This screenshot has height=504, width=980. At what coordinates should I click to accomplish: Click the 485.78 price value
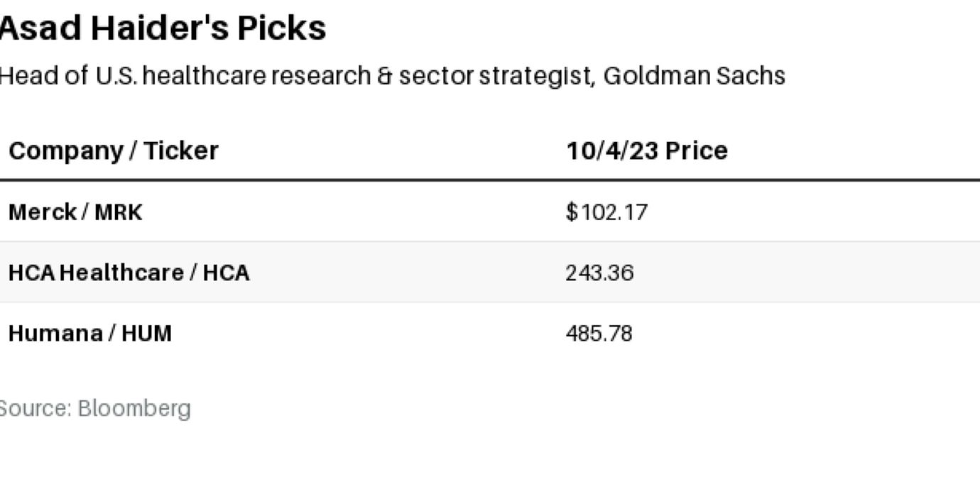pos(599,334)
